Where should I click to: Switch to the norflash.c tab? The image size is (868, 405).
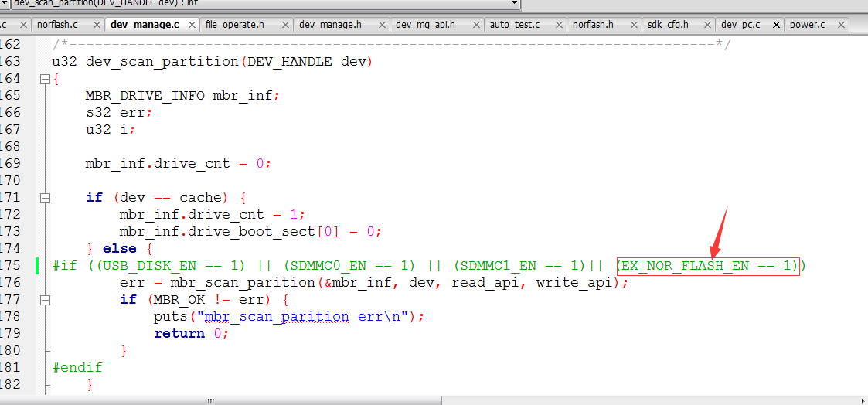coord(57,25)
